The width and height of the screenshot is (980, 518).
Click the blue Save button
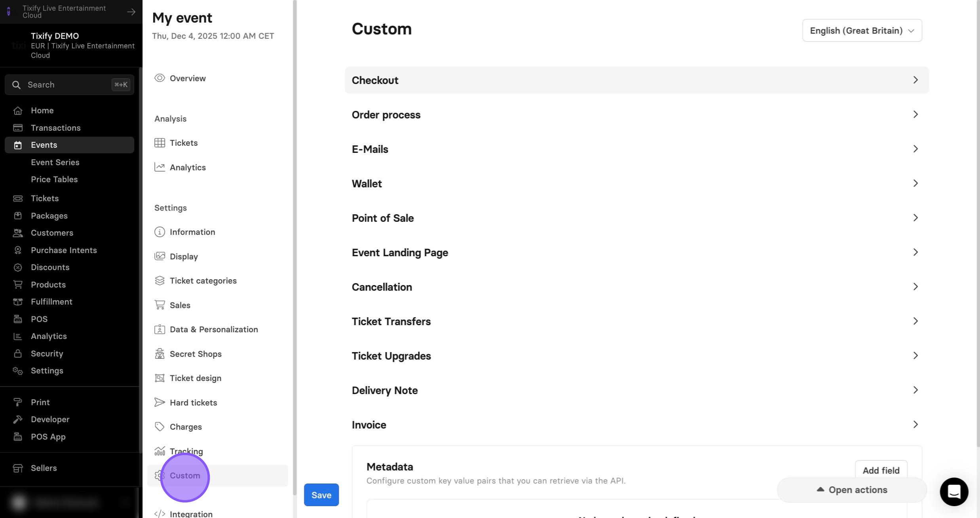point(321,495)
